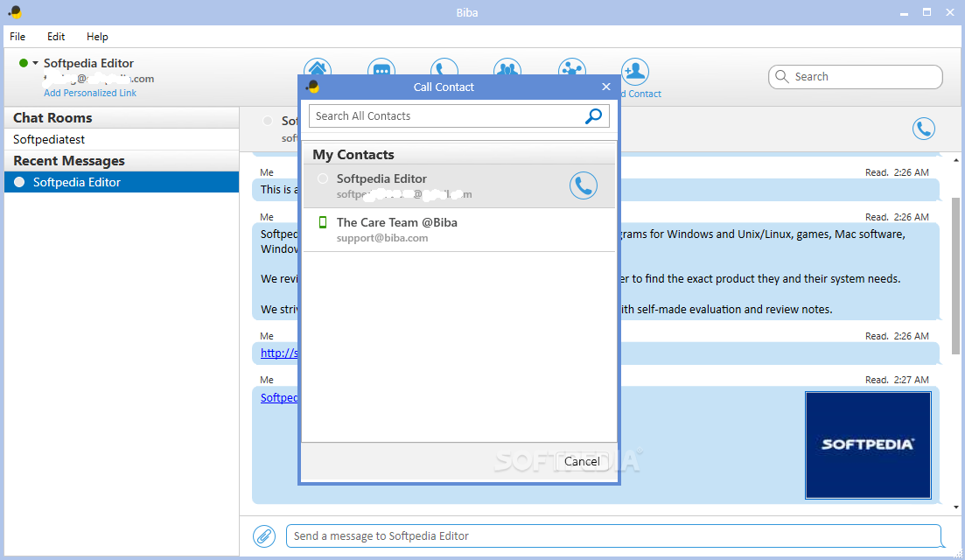Maximize the Biba window
Viewport: 965px width, 560px height.
(x=927, y=11)
